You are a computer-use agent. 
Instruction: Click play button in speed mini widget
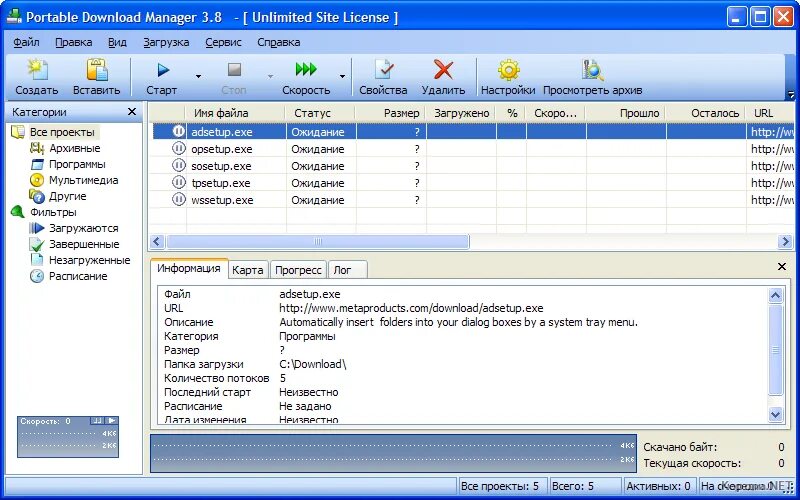pos(112,421)
